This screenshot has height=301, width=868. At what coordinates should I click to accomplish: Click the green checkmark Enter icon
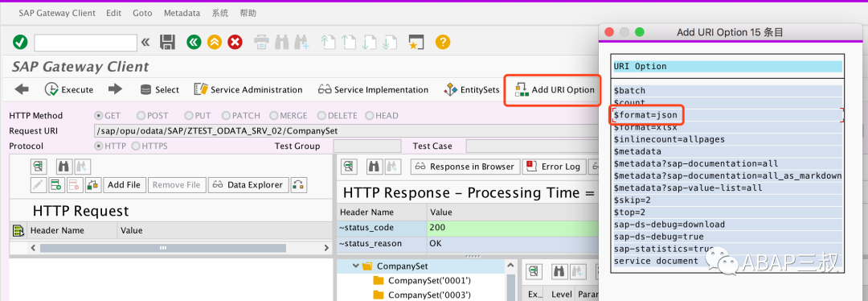click(20, 42)
